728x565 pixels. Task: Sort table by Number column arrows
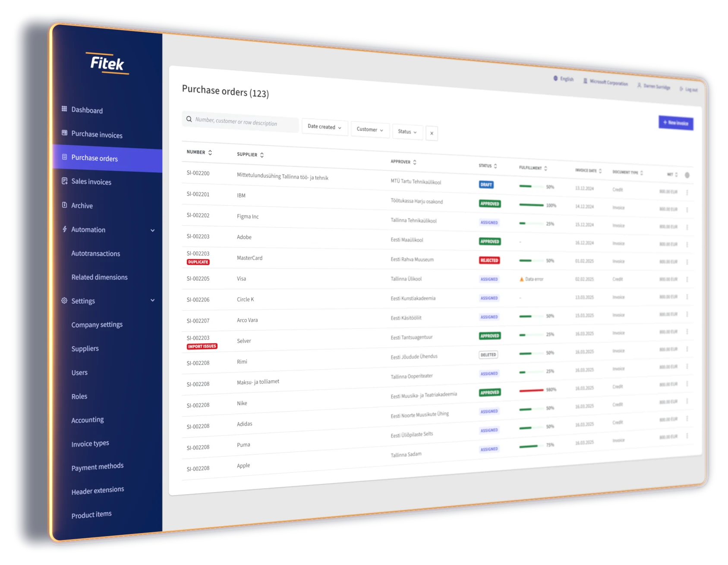(x=210, y=153)
